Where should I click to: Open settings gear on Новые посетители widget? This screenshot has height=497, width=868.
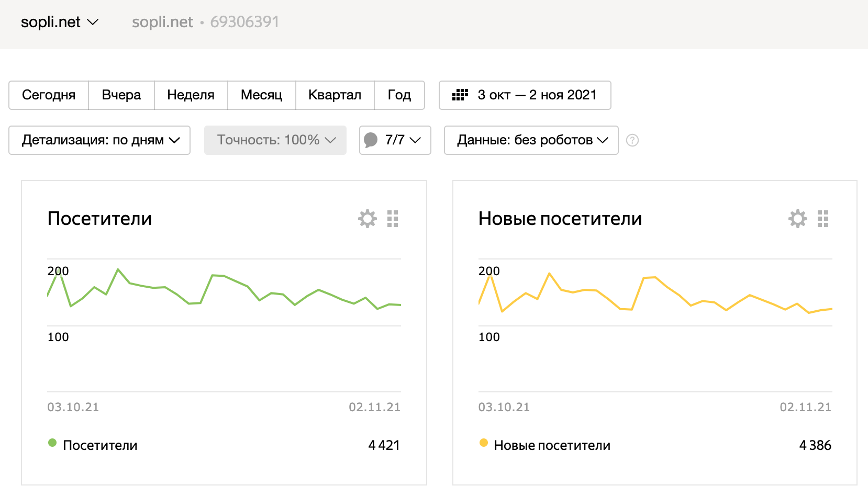tap(797, 219)
